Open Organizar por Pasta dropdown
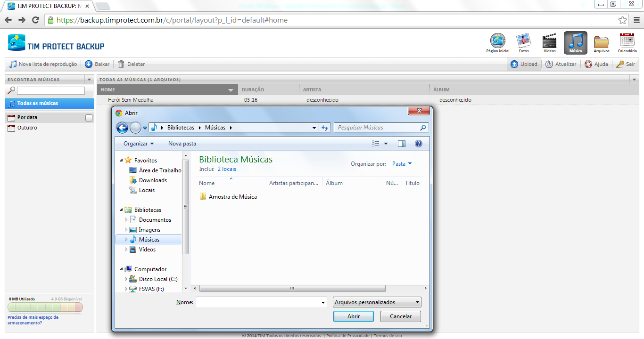Screen dimensions: 644x339 coord(402,164)
